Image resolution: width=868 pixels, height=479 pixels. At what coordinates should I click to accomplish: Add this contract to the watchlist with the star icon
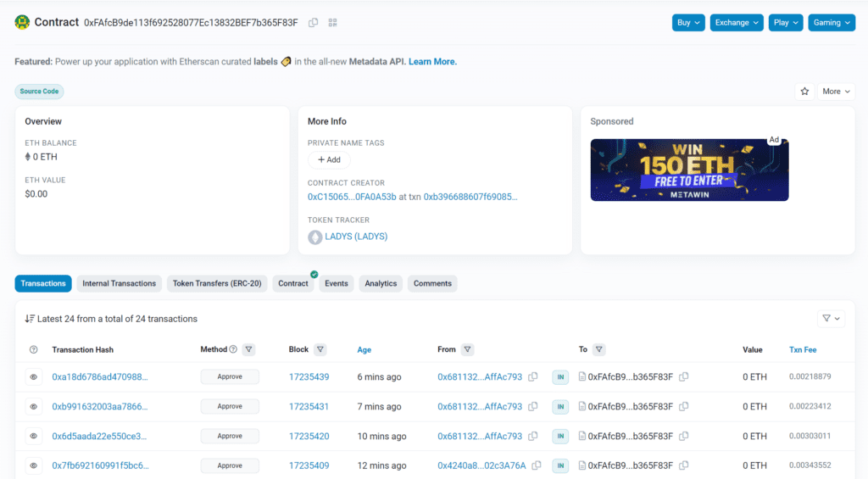point(805,92)
